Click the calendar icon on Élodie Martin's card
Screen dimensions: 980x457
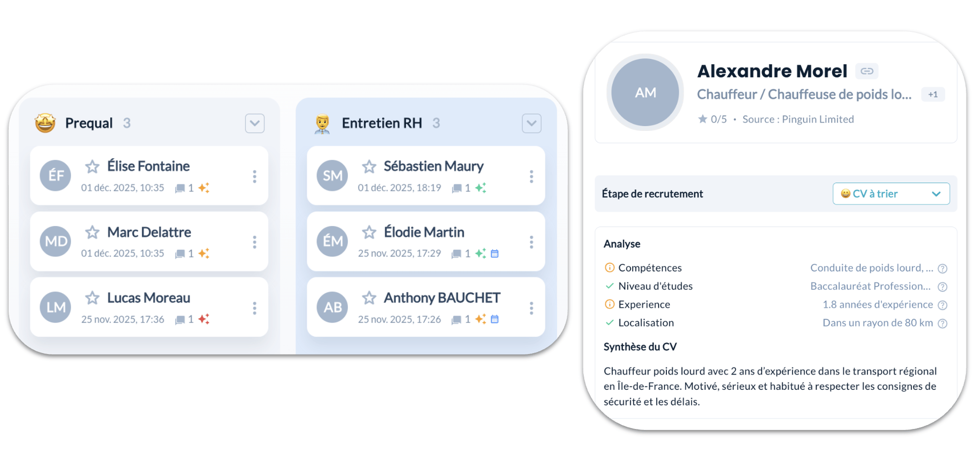point(495,254)
